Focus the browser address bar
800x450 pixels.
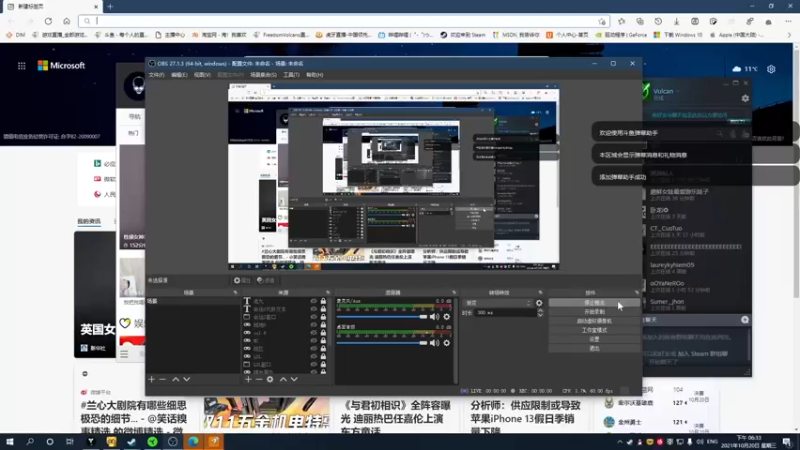click(x=344, y=21)
